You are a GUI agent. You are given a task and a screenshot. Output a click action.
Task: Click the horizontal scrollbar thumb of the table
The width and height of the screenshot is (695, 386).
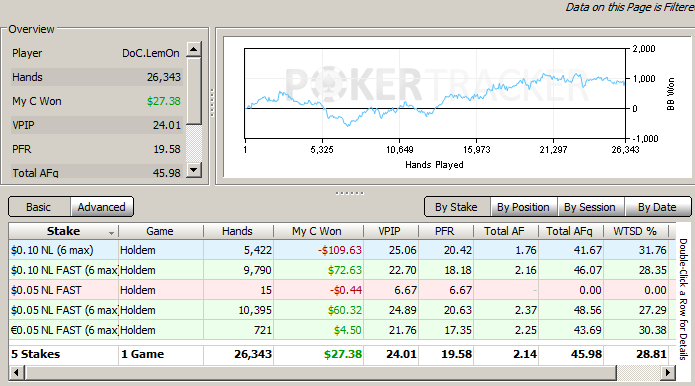[321, 373]
